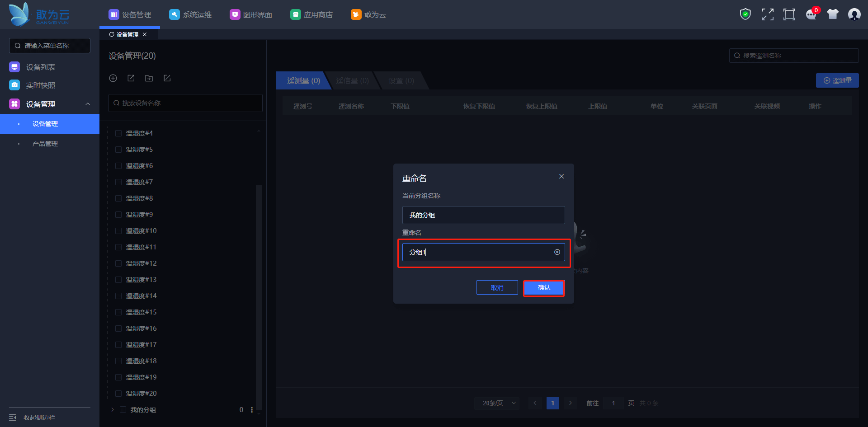Click the 搜索遥测名称 search box
The width and height of the screenshot is (868, 427).
(793, 56)
